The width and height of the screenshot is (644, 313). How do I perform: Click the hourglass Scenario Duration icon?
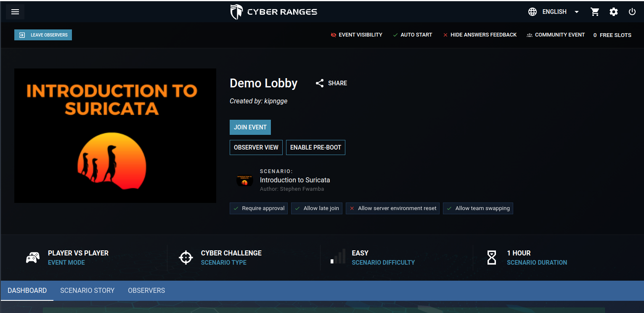tap(491, 257)
